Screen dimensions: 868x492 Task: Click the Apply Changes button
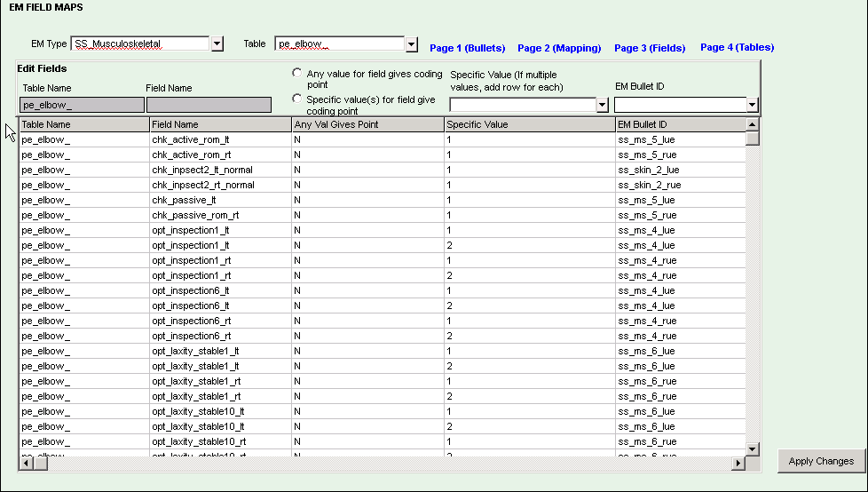coord(821,461)
